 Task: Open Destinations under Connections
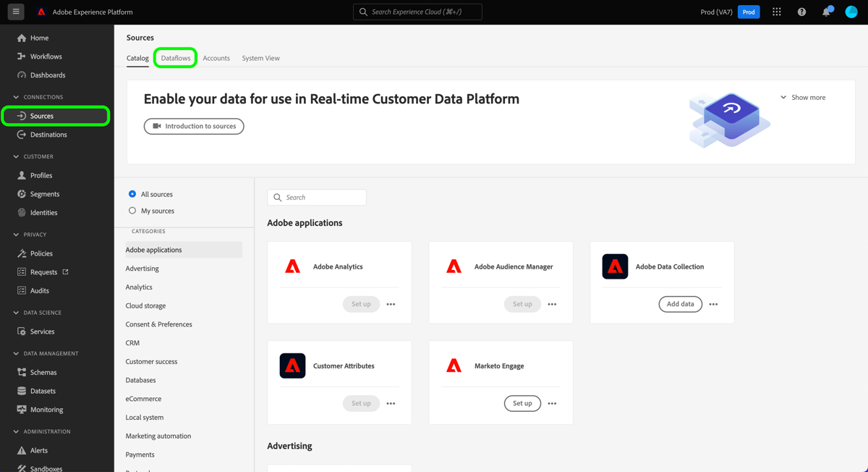coord(49,134)
